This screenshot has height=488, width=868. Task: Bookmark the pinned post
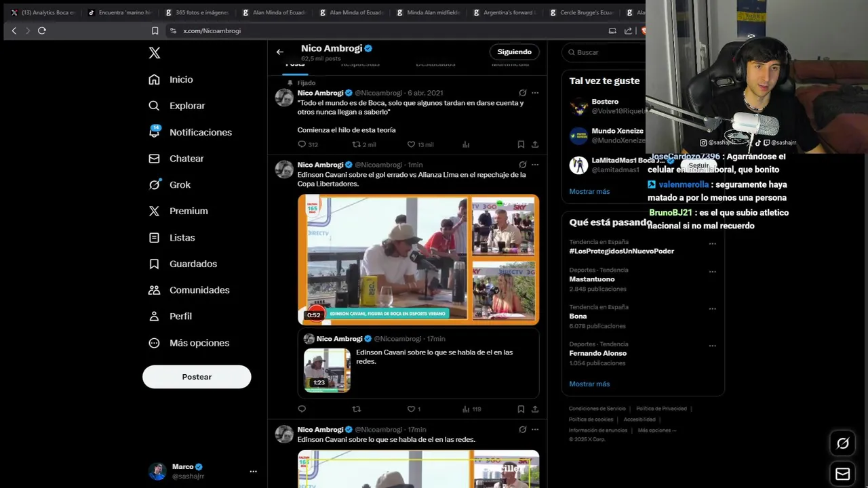(521, 144)
